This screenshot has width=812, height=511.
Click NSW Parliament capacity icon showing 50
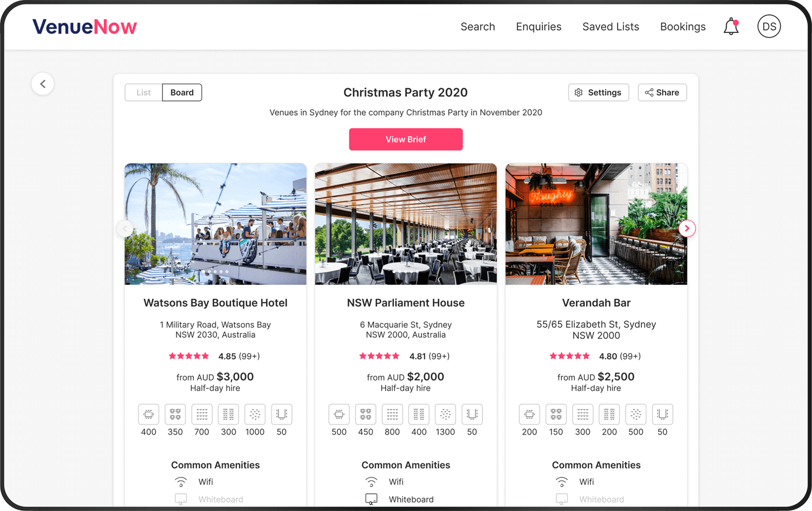coord(472,414)
